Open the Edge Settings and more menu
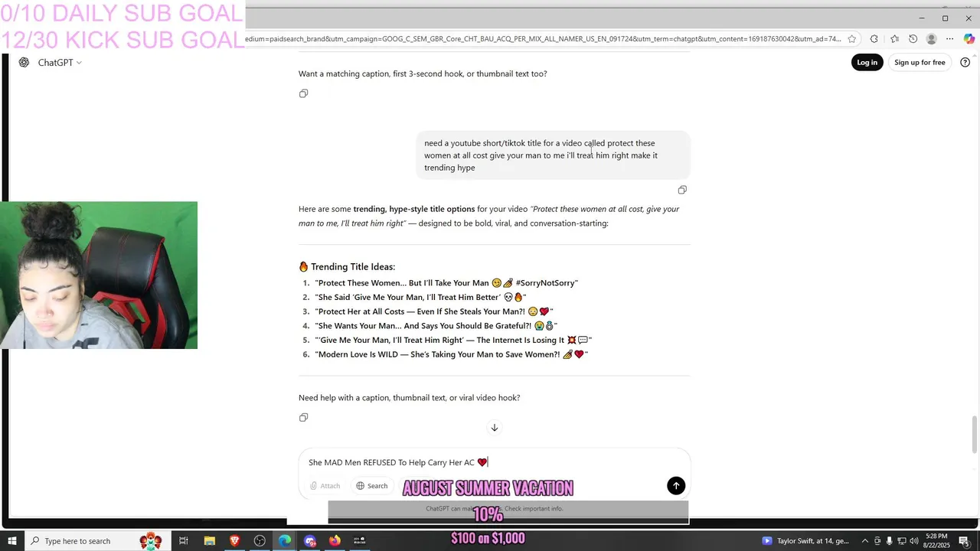Viewport: 980px width, 551px height. (950, 39)
